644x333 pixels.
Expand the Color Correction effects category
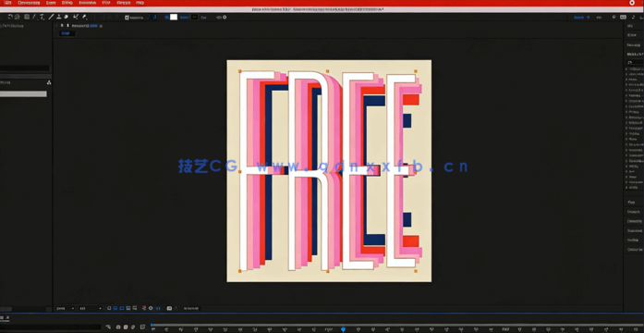coord(626,106)
